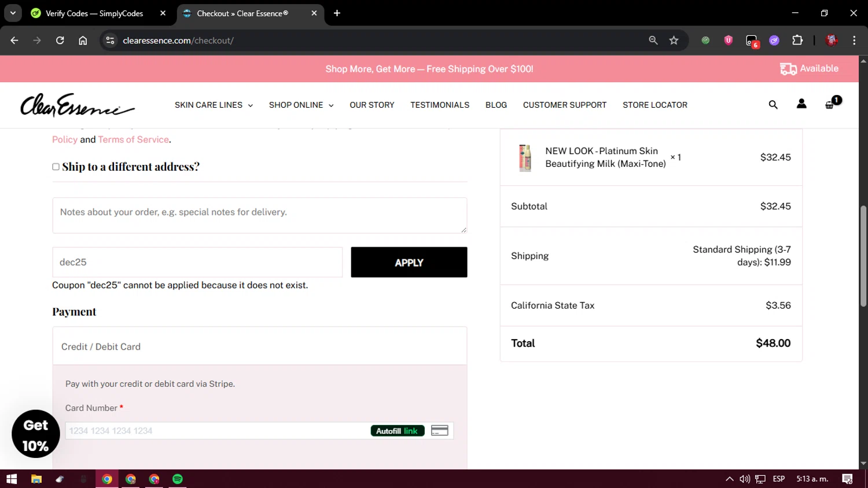Click the browser forward arrow
Viewport: 868px width, 488px height.
coord(37,41)
